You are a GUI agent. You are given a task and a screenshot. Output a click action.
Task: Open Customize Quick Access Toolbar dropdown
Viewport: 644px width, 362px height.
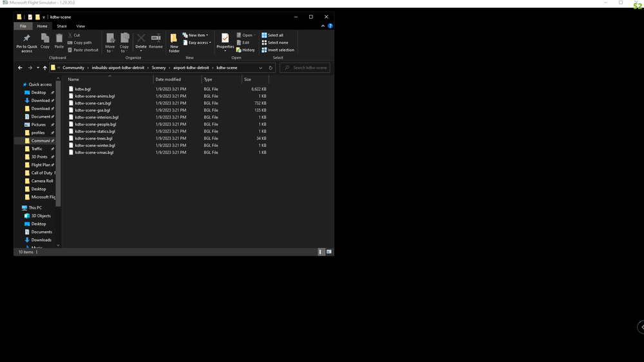click(44, 17)
